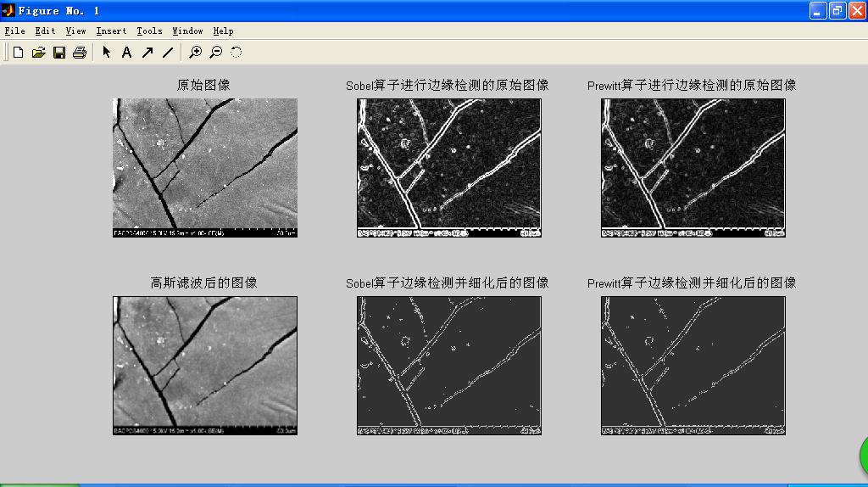Click the 高斯滤波后的图像 filtered subplot

click(205, 366)
